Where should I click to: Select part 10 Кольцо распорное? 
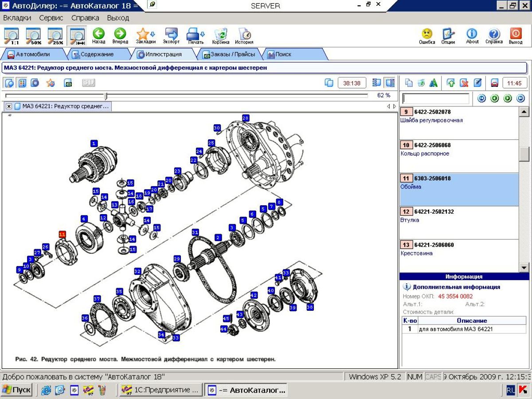click(459, 156)
